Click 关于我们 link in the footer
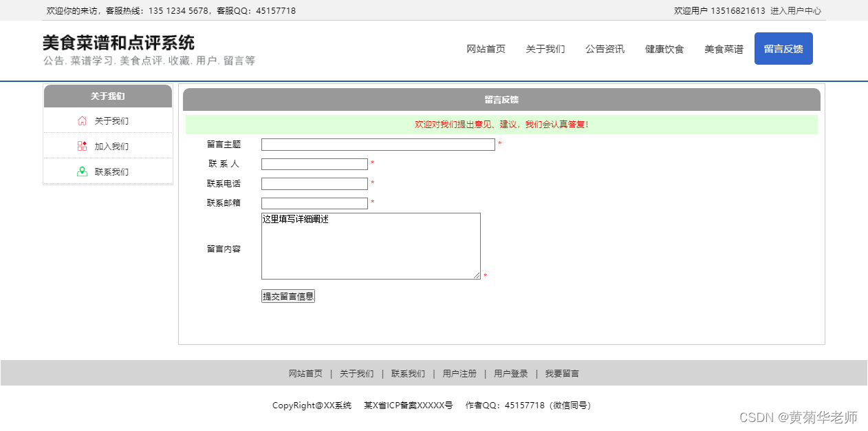 [x=357, y=373]
